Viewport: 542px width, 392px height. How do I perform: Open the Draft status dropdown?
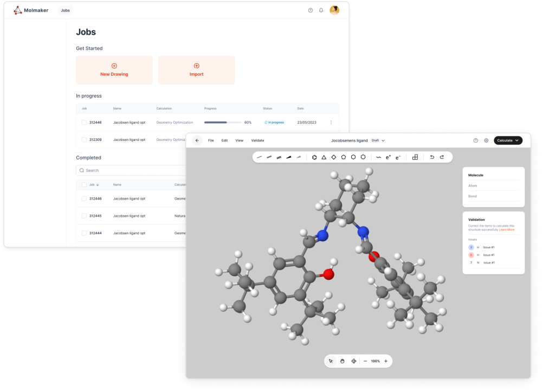click(378, 140)
